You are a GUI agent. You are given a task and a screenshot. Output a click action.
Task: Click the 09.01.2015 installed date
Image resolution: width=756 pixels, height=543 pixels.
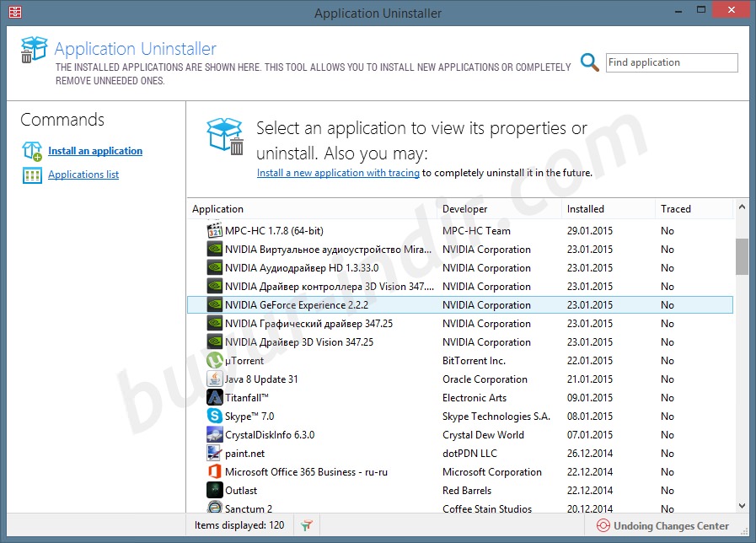coord(590,398)
